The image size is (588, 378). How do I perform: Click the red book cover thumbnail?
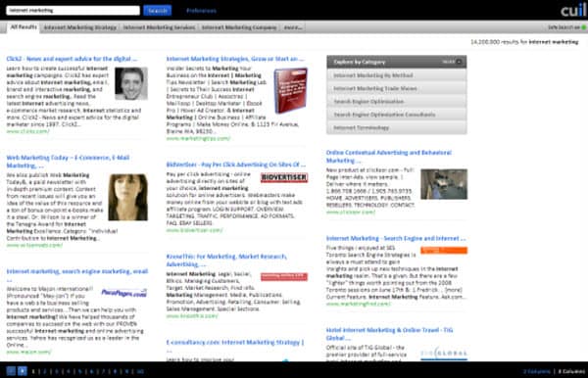coord(291,90)
